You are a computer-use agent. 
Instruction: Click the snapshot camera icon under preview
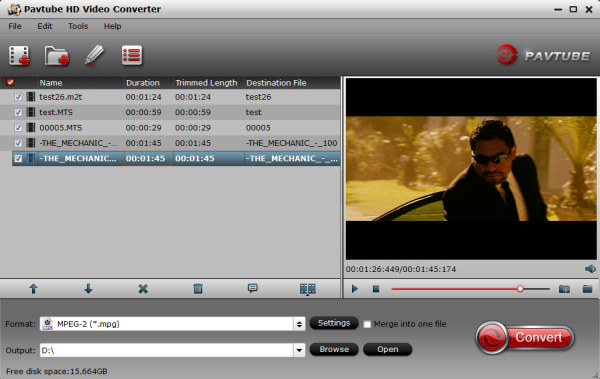(x=564, y=289)
